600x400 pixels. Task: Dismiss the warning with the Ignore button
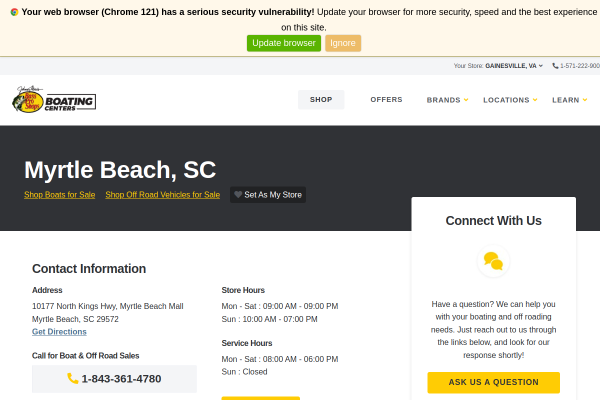[343, 43]
